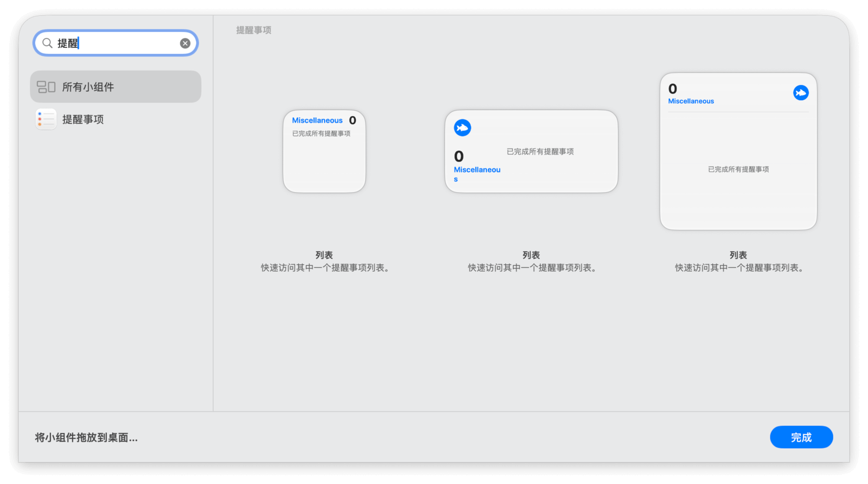
Task: Click the 提醒事项 section header above the widgets
Action: pos(253,30)
